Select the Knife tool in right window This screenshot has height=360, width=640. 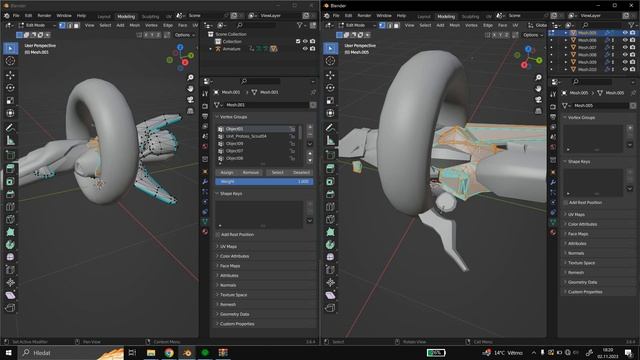click(330, 219)
